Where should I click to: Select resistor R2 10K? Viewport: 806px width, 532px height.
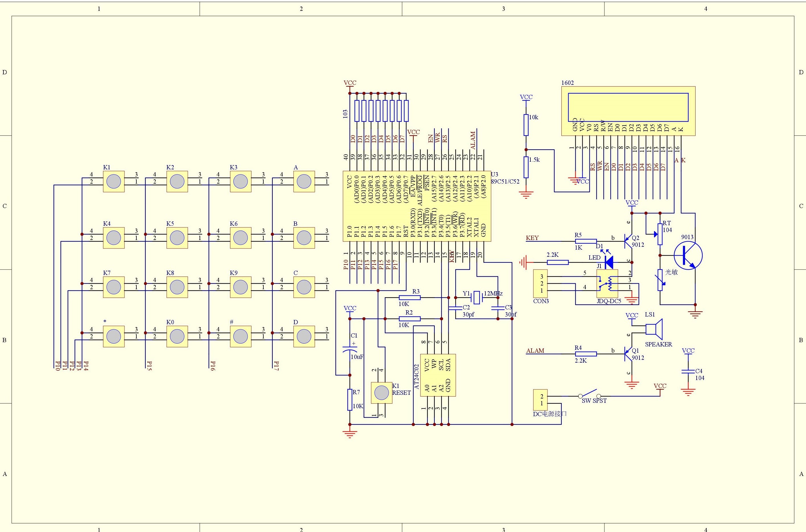coord(410,319)
